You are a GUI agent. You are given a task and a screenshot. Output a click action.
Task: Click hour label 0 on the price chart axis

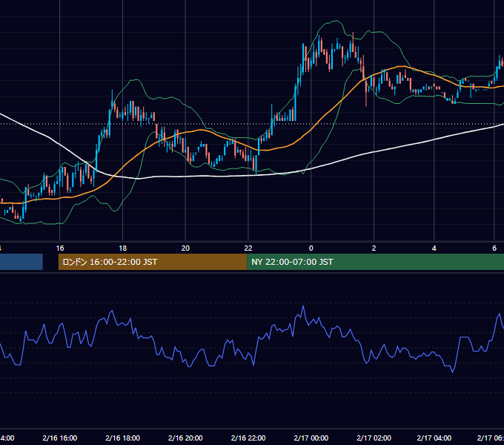311,248
